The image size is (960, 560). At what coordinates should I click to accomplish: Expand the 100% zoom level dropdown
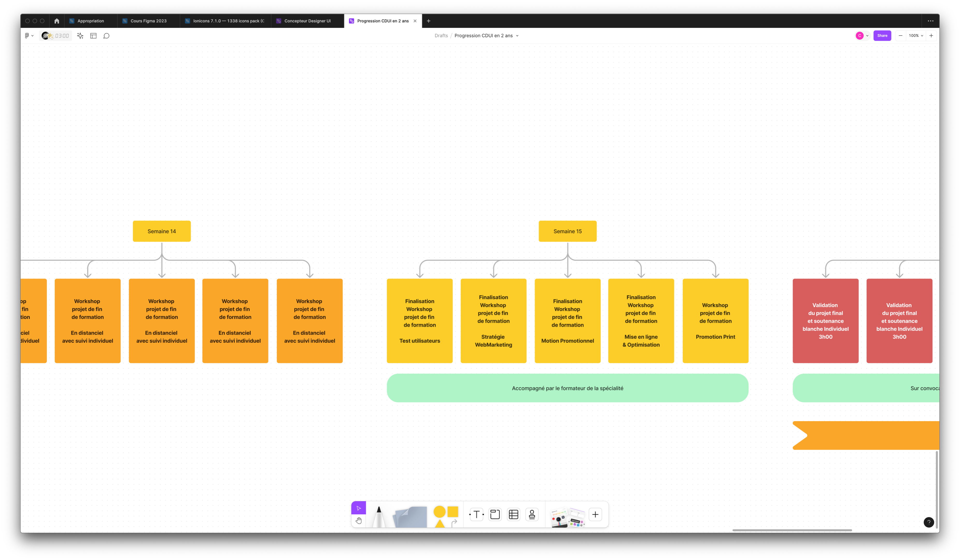pyautogui.click(x=916, y=36)
